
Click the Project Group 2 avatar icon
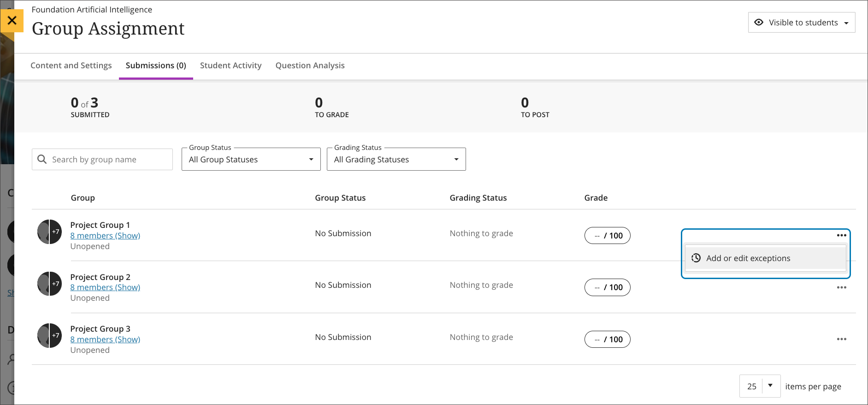[x=49, y=284]
